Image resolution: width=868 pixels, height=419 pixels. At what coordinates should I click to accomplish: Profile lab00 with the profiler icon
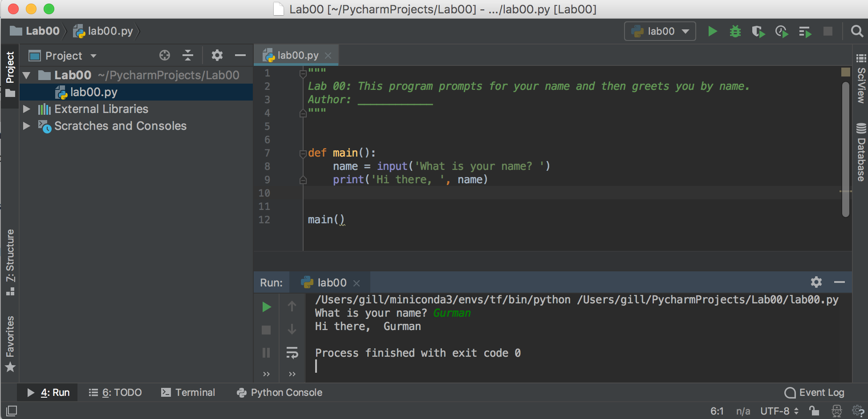782,31
